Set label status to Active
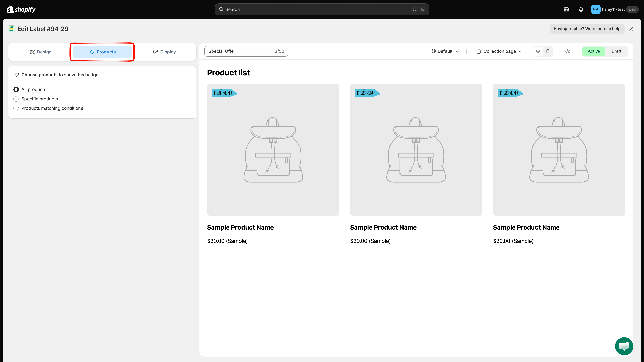The width and height of the screenshot is (644, 362). click(x=594, y=51)
